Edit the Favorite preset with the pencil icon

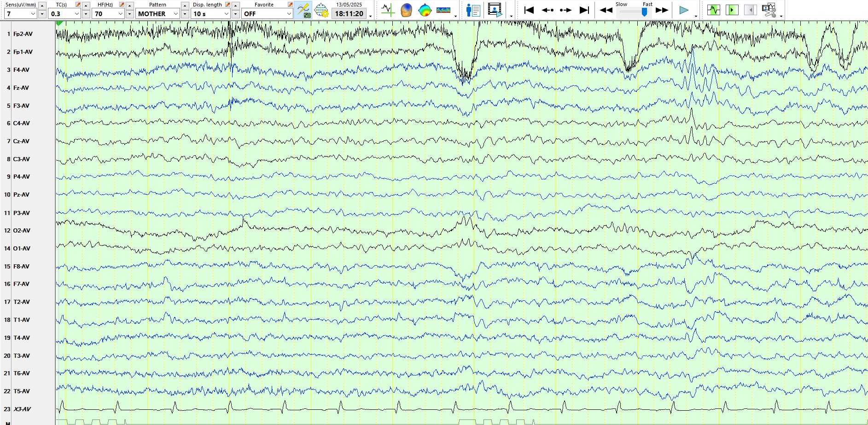tap(290, 4)
